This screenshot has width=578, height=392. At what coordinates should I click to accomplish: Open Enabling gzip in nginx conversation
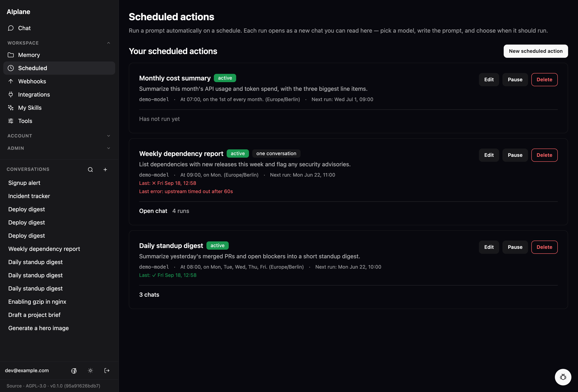59,302
